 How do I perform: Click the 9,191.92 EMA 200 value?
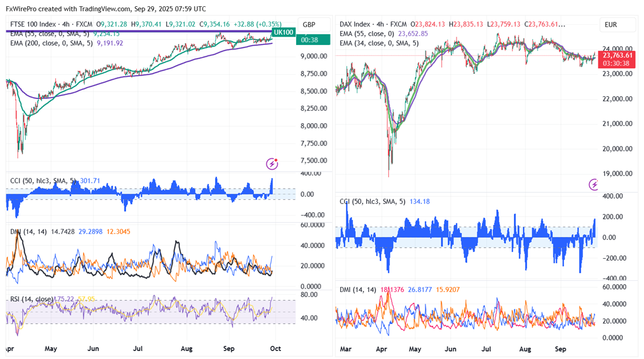pyautogui.click(x=110, y=43)
